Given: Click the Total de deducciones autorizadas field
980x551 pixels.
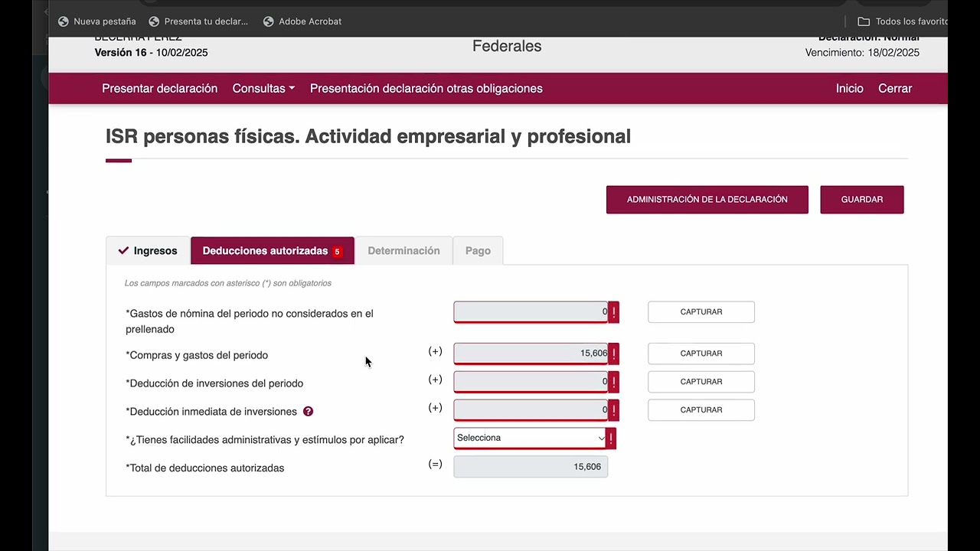Looking at the screenshot, I should (x=531, y=467).
